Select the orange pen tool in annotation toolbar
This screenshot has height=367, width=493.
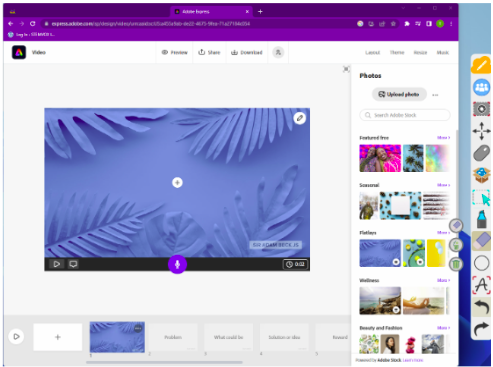pos(481,65)
